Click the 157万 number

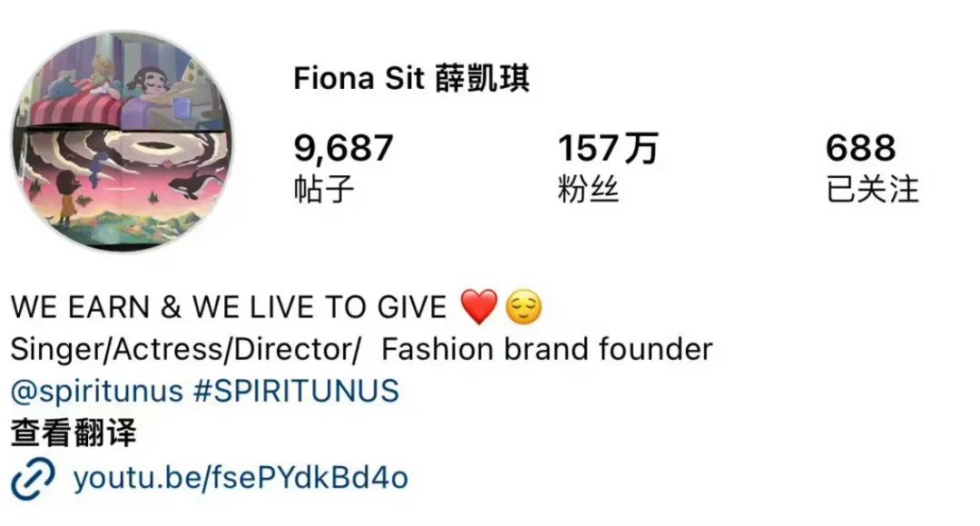pos(607,148)
